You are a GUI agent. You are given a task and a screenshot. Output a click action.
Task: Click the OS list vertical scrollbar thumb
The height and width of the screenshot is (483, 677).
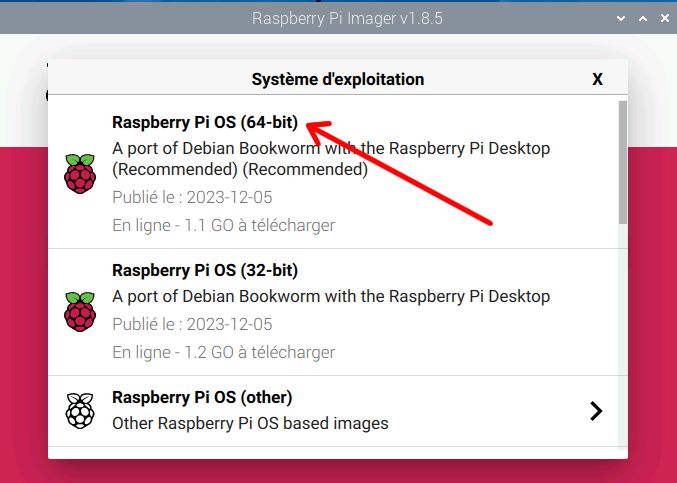[x=623, y=162]
